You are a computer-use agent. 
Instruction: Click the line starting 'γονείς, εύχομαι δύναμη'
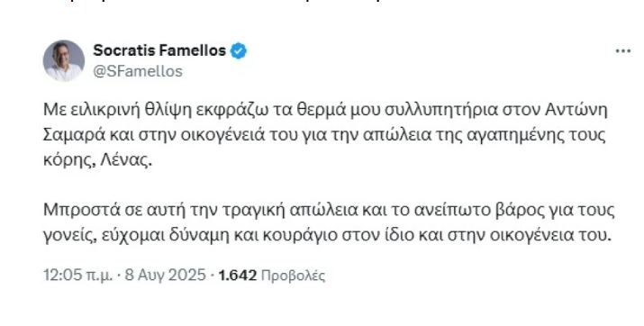point(327,236)
